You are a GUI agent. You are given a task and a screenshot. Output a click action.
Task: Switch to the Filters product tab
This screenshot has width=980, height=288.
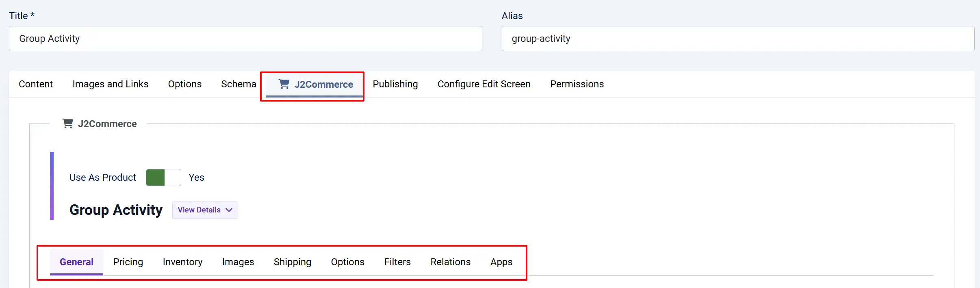pyautogui.click(x=397, y=262)
